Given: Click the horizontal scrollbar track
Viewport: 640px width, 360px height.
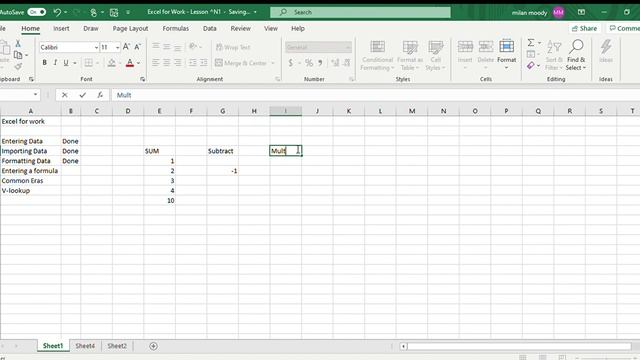Looking at the screenshot, I should (519, 347).
